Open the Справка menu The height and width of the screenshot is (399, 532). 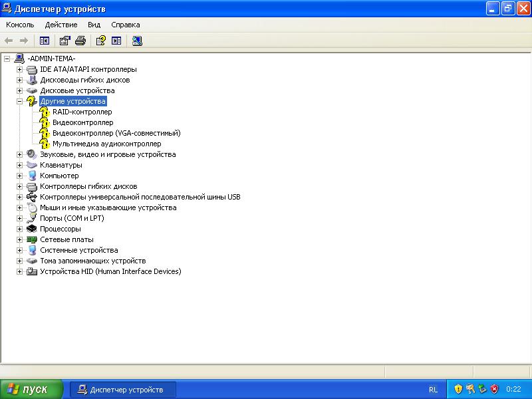pyautogui.click(x=126, y=25)
